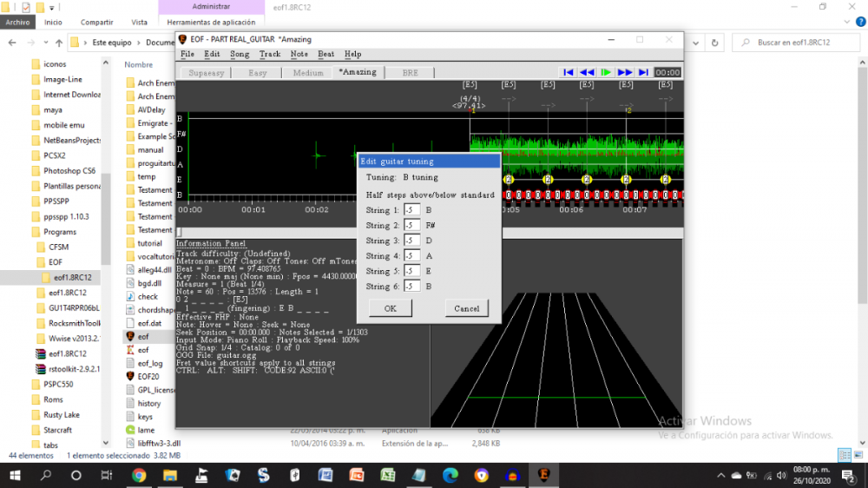This screenshot has width=868, height=488.
Task: Open Google Chrome from the taskbar
Action: [x=139, y=475]
